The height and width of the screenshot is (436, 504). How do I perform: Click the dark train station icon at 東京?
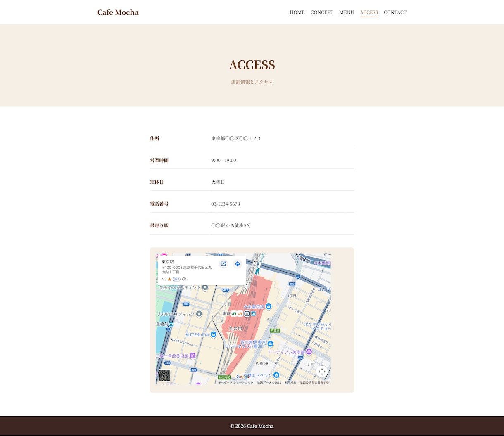(x=247, y=313)
